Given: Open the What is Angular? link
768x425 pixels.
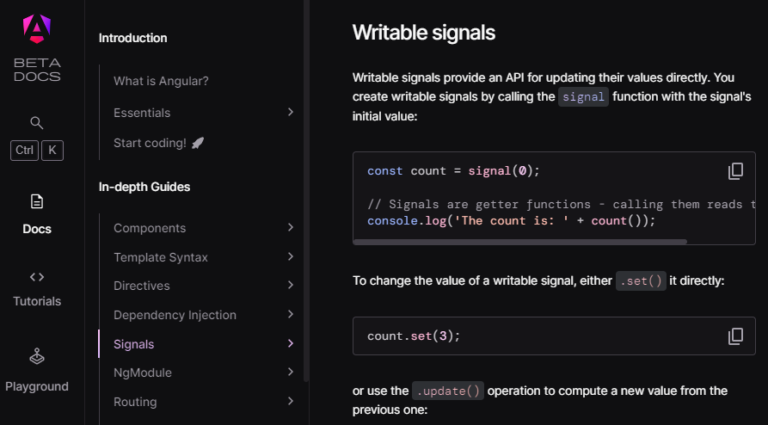Looking at the screenshot, I should [161, 81].
